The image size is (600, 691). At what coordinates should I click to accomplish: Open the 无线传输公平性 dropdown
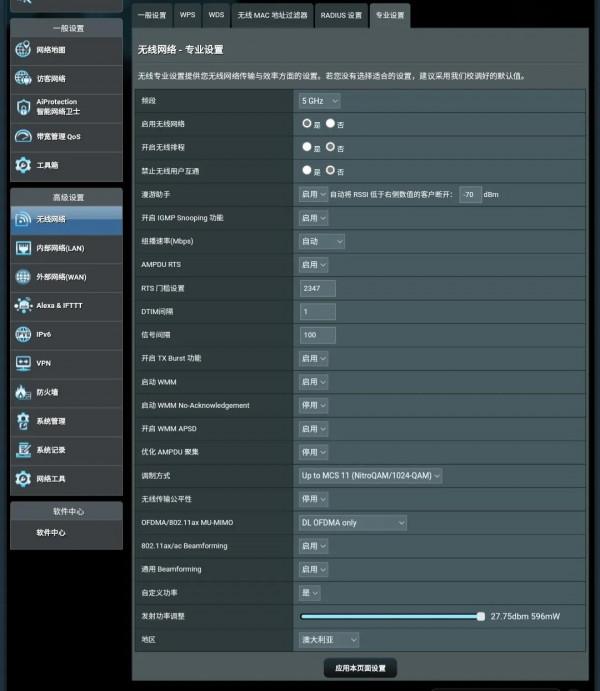tap(313, 499)
